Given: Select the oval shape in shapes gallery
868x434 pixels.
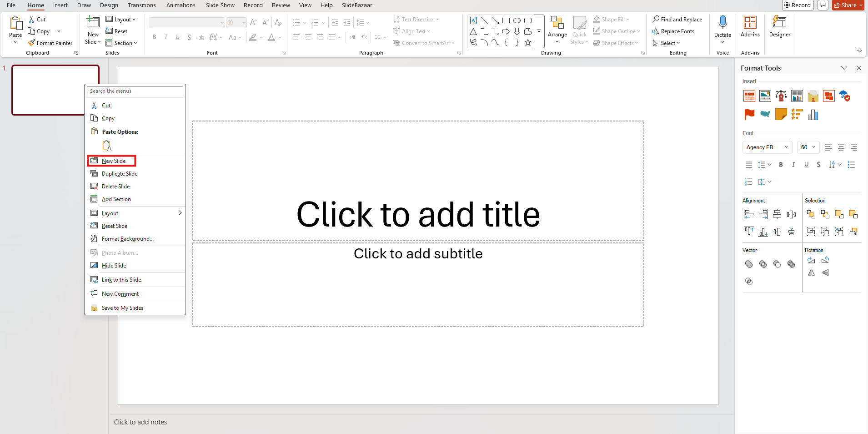Looking at the screenshot, I should coord(517,20).
